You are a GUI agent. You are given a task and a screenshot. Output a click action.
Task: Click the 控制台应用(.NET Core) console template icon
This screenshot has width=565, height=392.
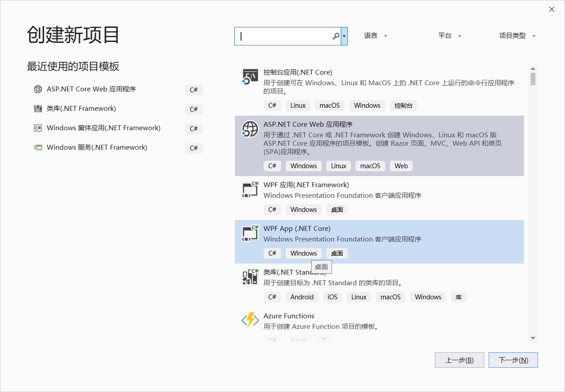pos(250,76)
